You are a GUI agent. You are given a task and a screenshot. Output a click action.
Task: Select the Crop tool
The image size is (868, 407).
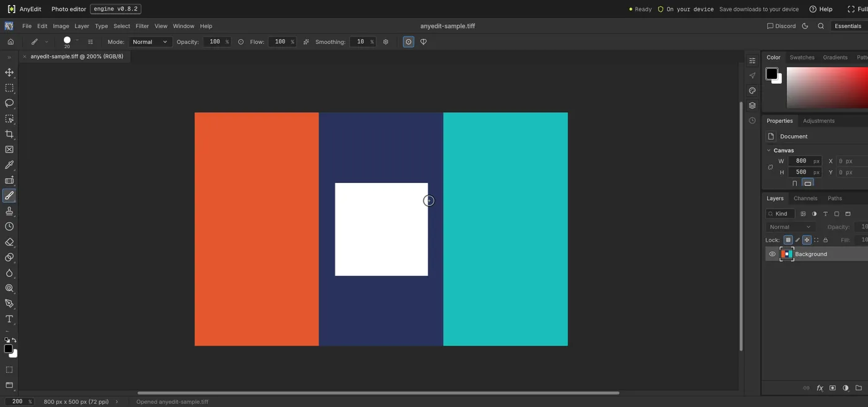(9, 134)
